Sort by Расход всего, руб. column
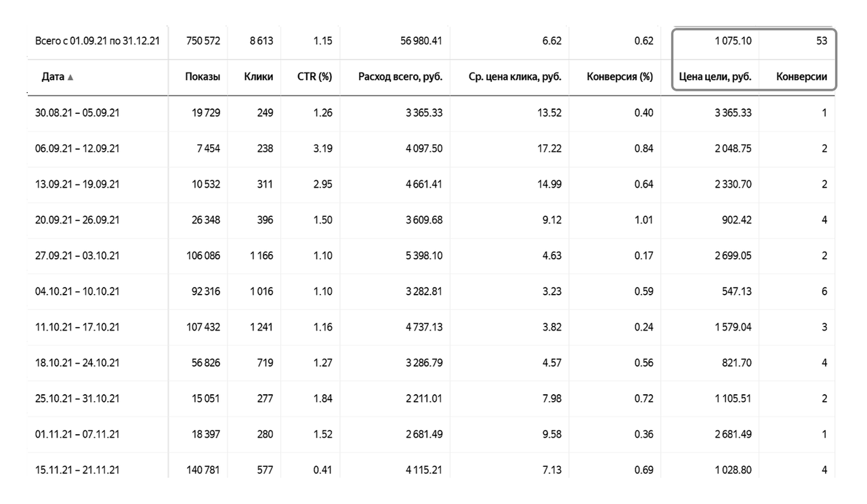867x504 pixels. [400, 77]
